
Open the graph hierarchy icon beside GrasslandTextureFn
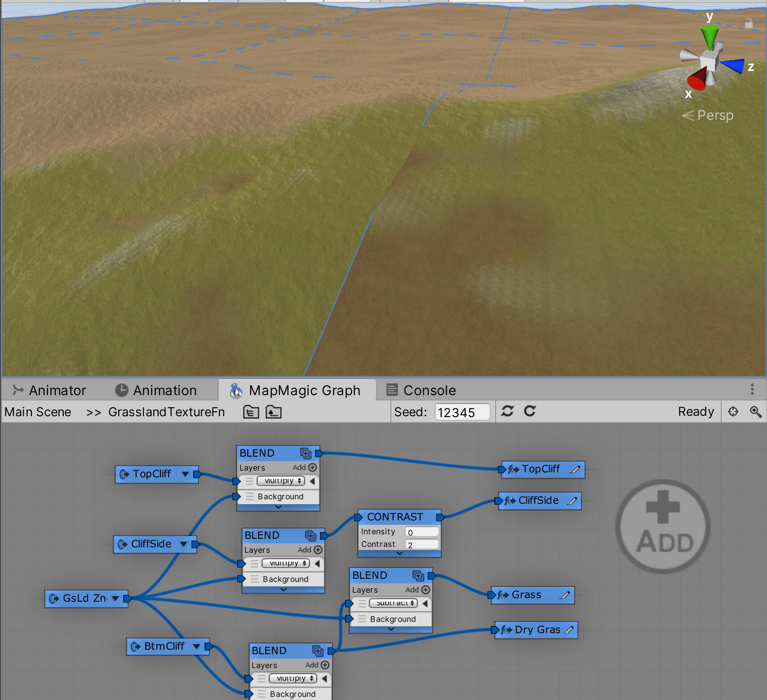251,412
